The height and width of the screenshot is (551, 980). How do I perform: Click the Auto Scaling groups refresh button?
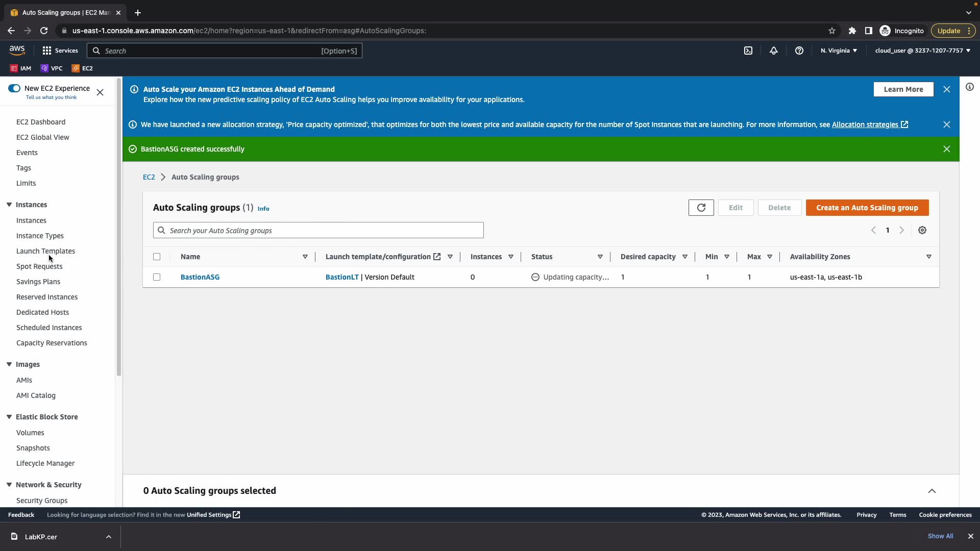click(x=701, y=208)
